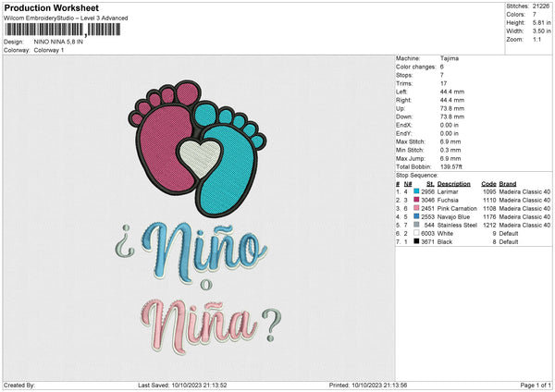
Task: Click 'Wilcom EmbroideryStudio – Level 3 Advanced' text
Action: (66, 18)
